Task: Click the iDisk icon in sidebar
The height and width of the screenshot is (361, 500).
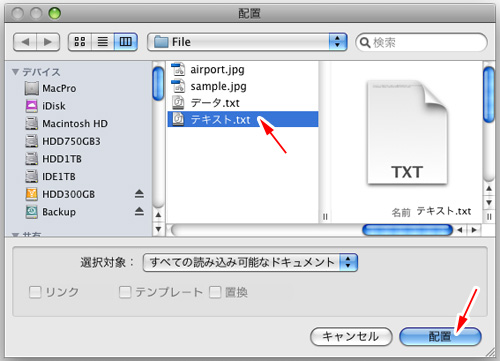Action: [32, 106]
